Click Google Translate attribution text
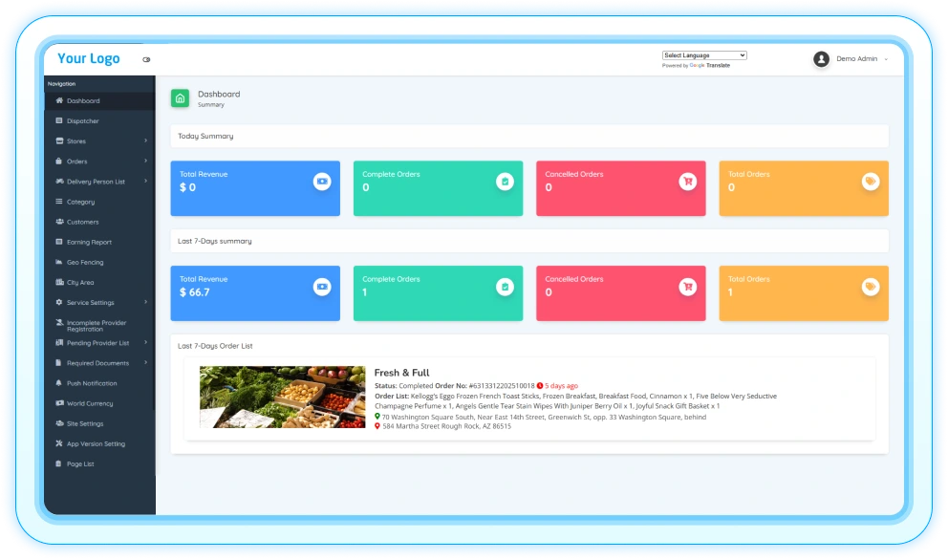 [x=696, y=65]
